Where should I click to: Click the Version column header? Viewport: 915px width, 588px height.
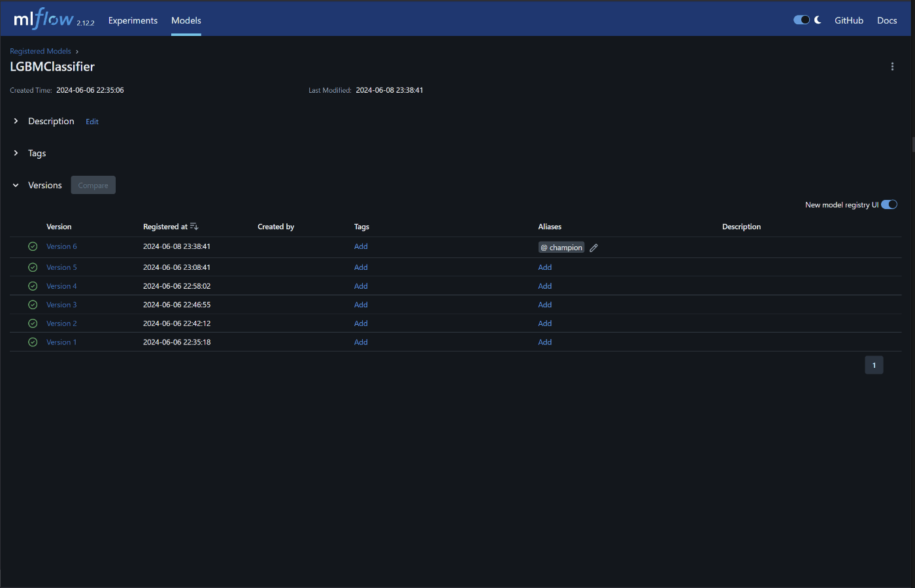59,227
